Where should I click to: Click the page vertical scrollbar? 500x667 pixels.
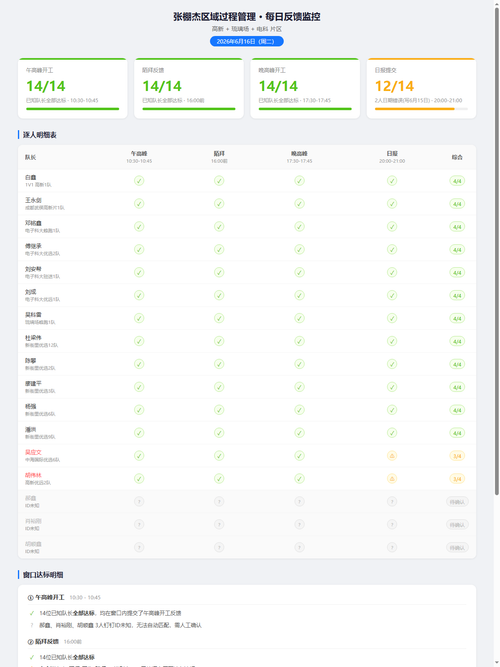[496, 251]
